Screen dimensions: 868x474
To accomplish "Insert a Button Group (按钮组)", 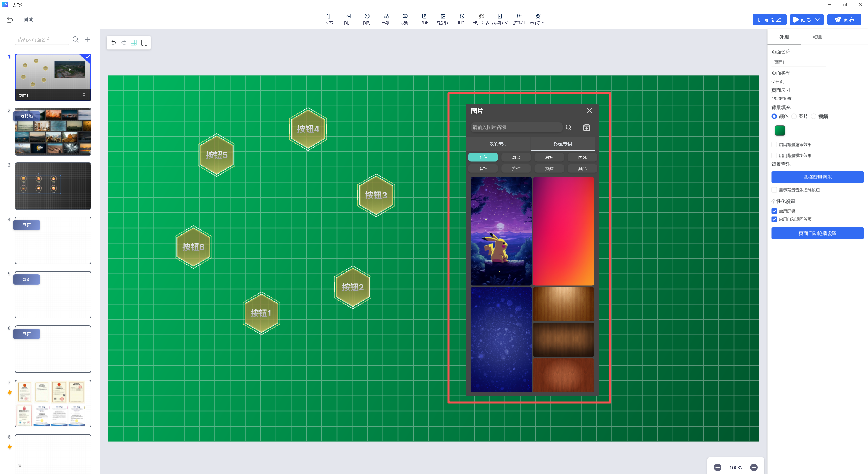I will pyautogui.click(x=519, y=19).
